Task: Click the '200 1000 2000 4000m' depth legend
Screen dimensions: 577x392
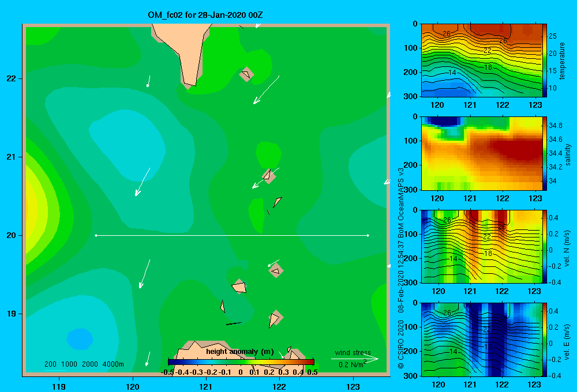Action: 84,364
